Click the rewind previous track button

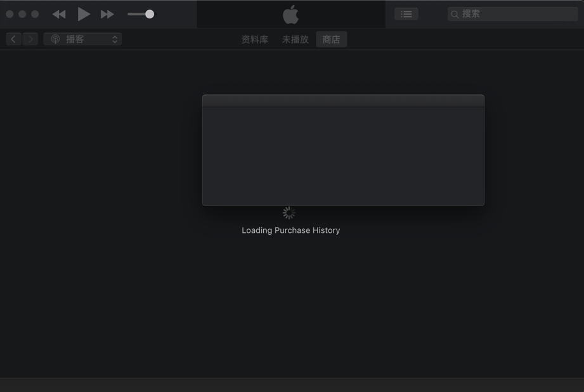click(x=59, y=14)
